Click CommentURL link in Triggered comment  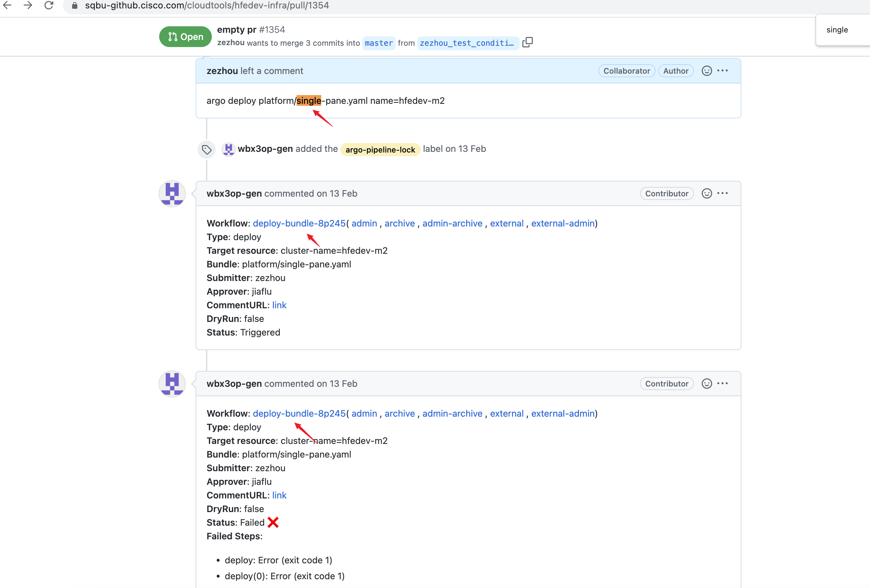[279, 305]
